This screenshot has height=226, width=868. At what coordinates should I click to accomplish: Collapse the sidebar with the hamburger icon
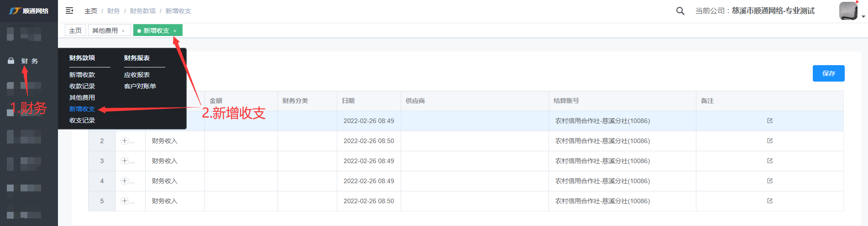69,10
